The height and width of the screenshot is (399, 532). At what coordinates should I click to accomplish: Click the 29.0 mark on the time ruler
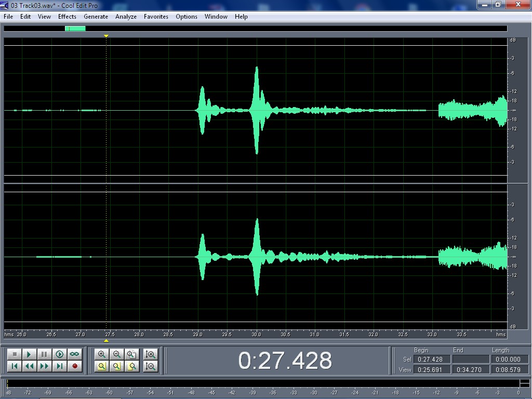point(197,335)
